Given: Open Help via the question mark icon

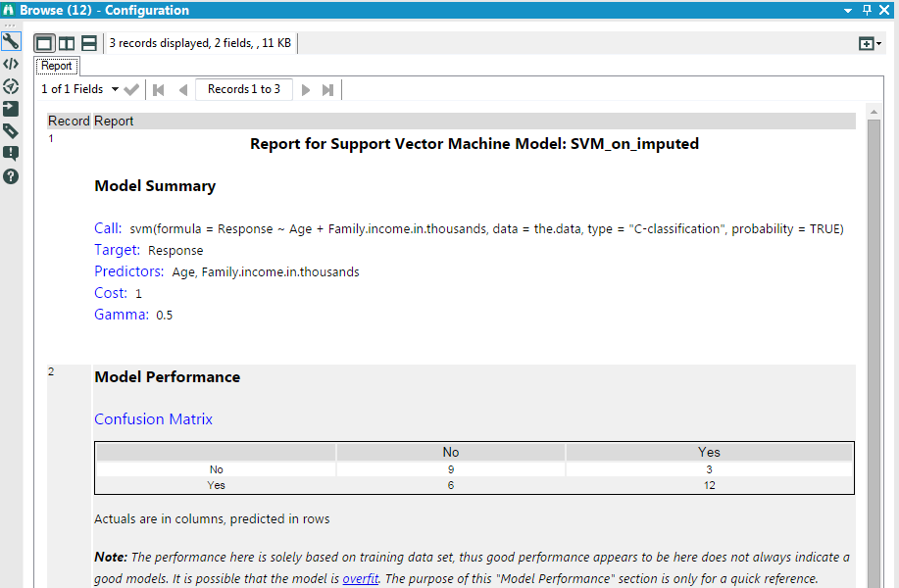Looking at the screenshot, I should (x=11, y=176).
